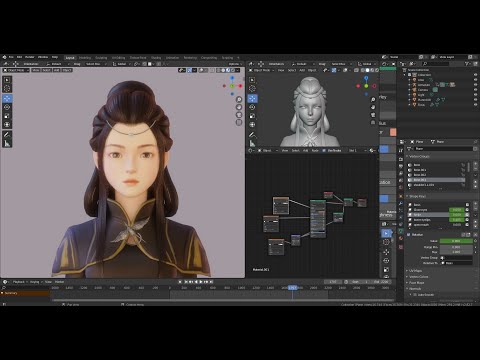Toggle camera view in the rendered character viewport

(239, 115)
